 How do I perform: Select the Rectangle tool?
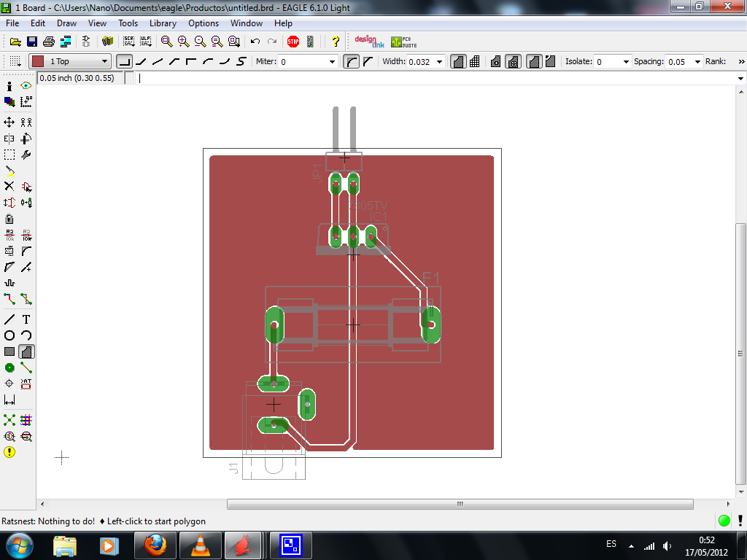[9, 351]
